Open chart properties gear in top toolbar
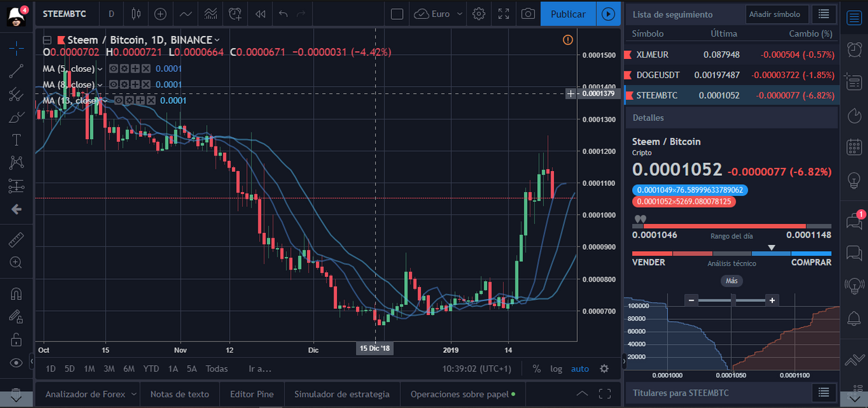This screenshot has height=408, width=868. [479, 14]
